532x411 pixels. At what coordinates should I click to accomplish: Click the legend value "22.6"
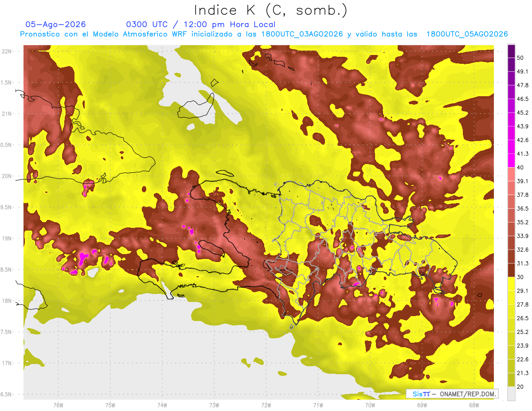[x=523, y=360]
